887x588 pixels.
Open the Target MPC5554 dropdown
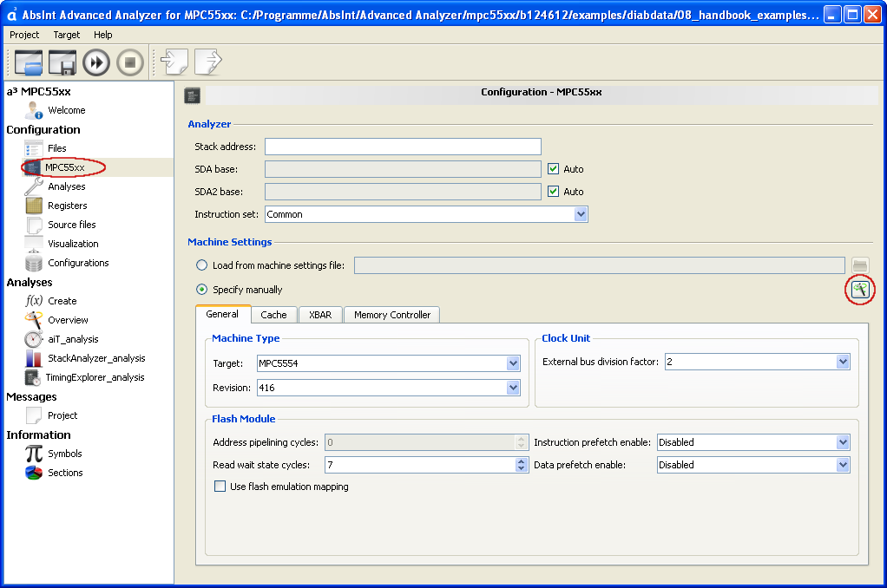(x=513, y=363)
